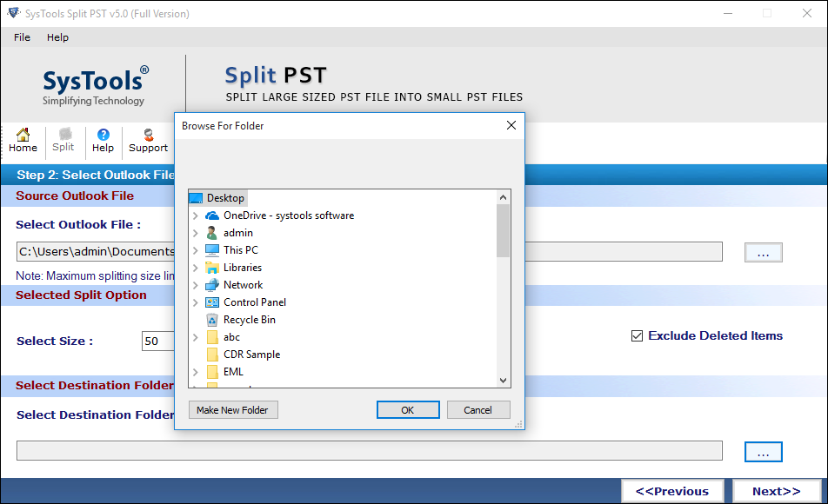
Task: Click the Make New Folder button
Action: click(x=232, y=409)
